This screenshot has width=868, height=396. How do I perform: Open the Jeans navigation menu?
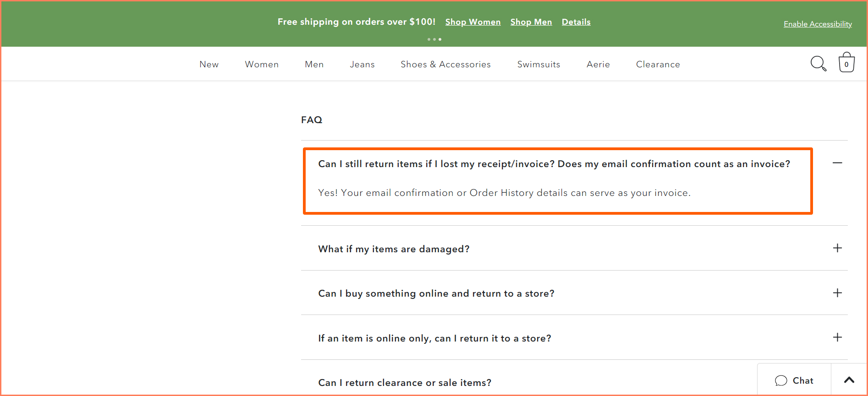pos(362,64)
